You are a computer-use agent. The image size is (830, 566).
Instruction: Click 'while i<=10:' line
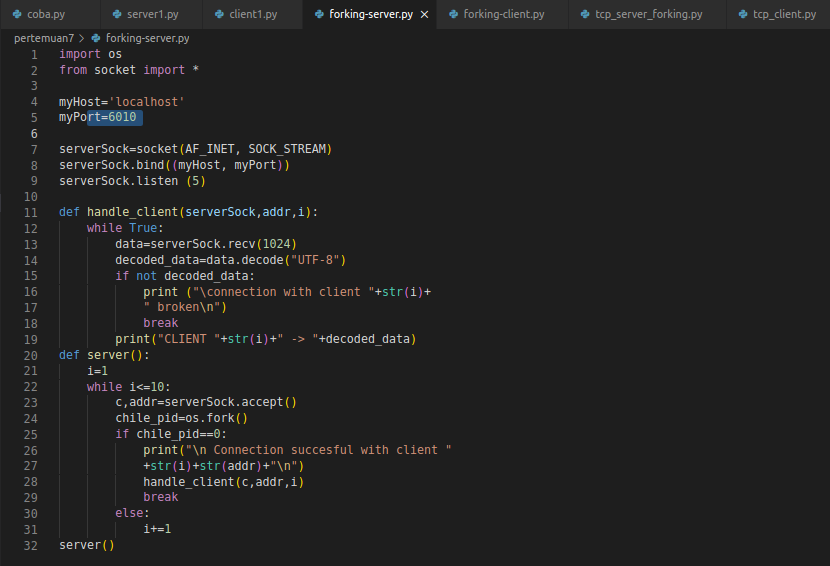[129, 387]
